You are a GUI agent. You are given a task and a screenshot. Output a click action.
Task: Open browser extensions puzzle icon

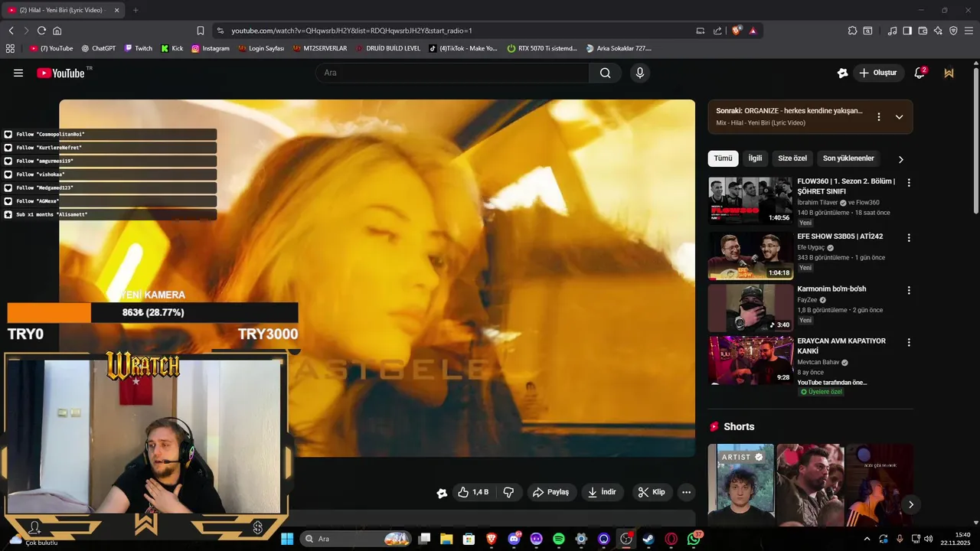(852, 31)
